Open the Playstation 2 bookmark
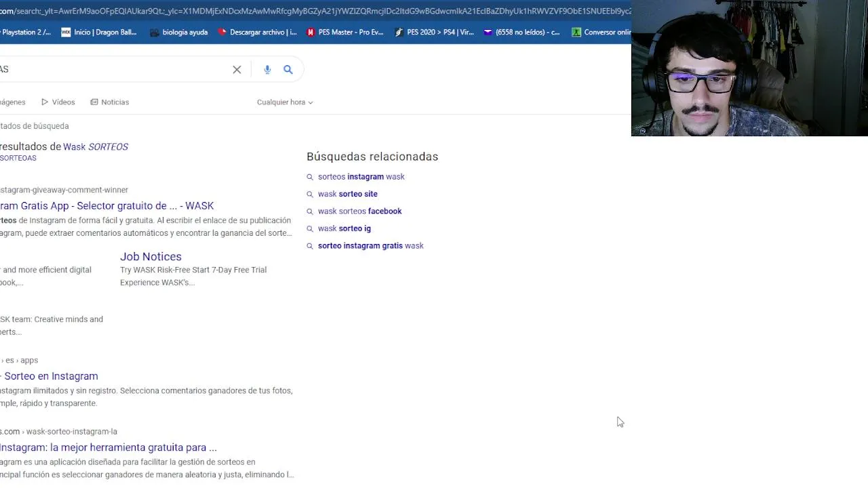868x488 pixels. click(26, 32)
